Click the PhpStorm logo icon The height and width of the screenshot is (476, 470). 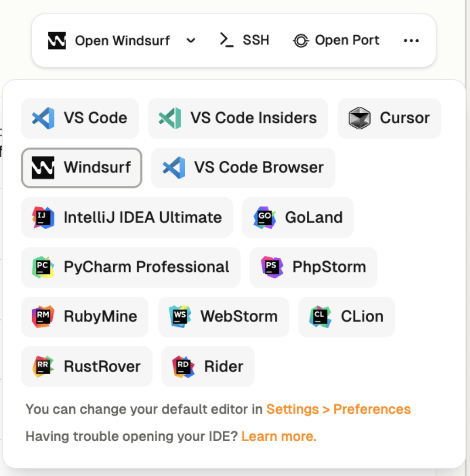[x=272, y=267]
